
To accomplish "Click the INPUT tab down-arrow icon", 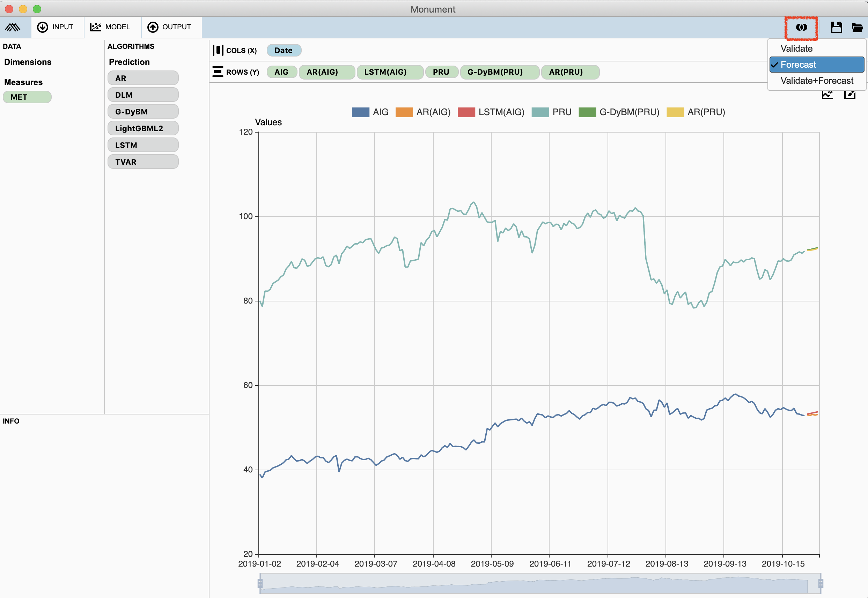I will click(x=42, y=27).
